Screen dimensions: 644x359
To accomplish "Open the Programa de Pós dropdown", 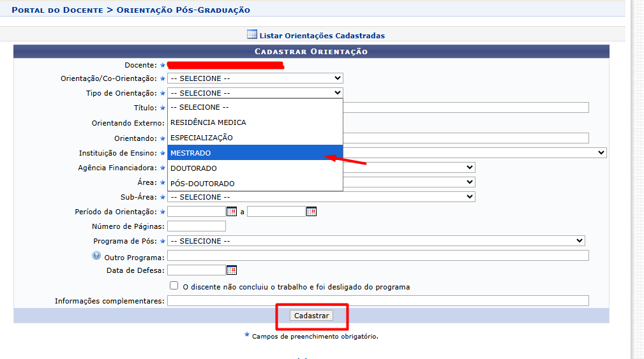I will (376, 241).
